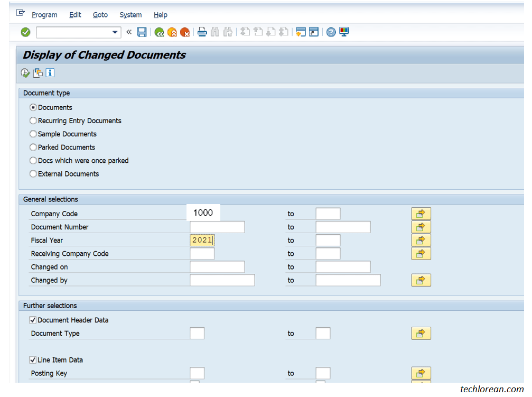Click the information icon below the title
The width and height of the screenshot is (532, 397).
(50, 72)
